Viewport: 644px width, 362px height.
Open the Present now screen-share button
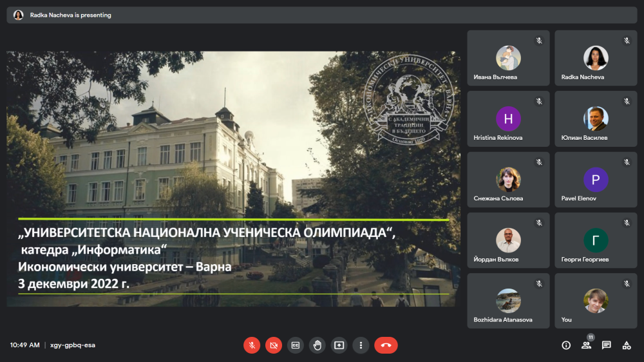click(x=339, y=345)
